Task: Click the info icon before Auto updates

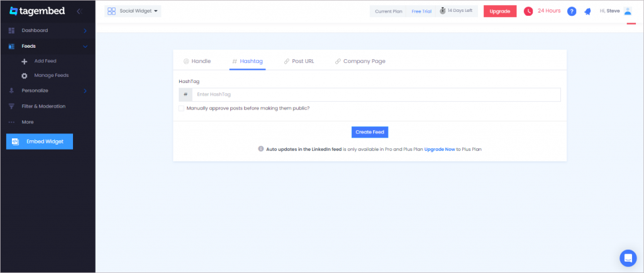Action: (261, 149)
